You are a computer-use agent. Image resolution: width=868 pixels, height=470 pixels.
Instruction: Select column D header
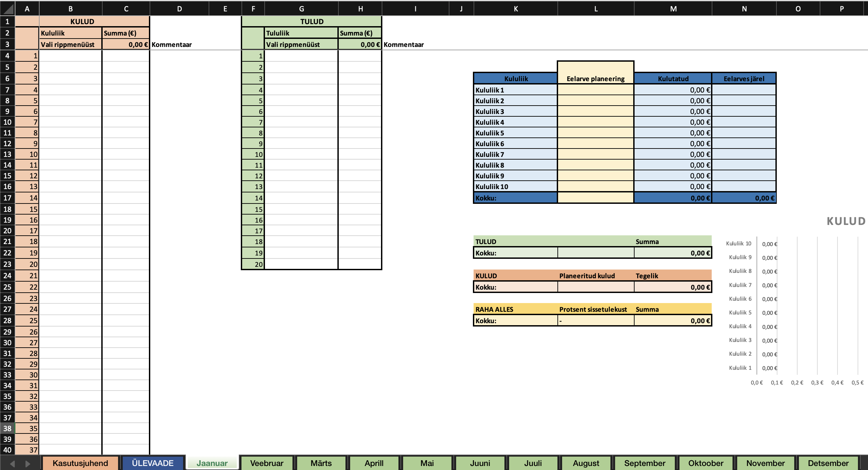click(179, 9)
